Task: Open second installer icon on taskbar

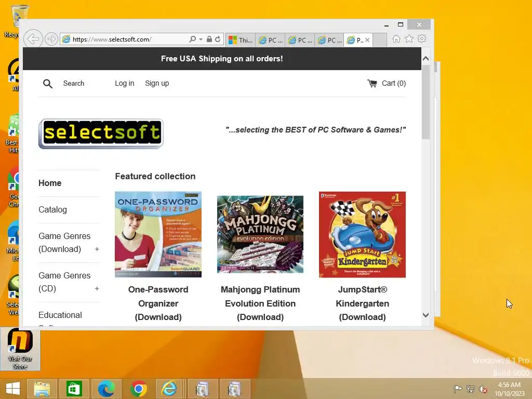Action: (235, 389)
